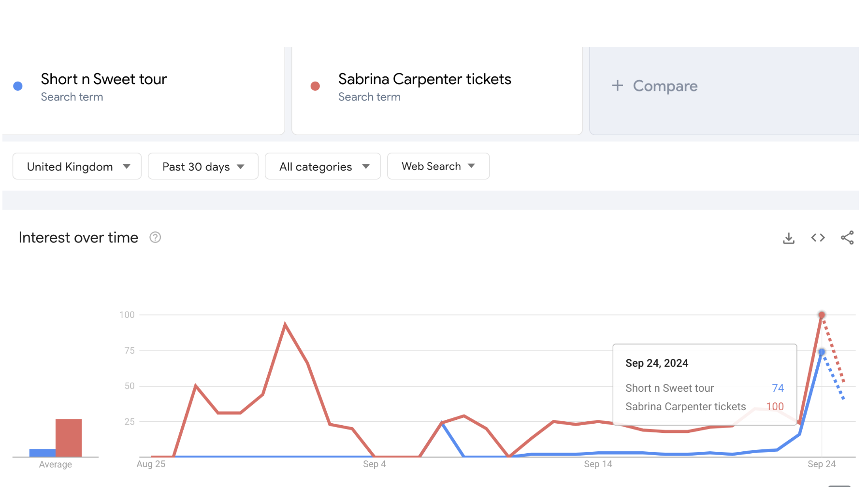Click the blue dot for Short n Sweet tour
This screenshot has height=487, width=868.
click(18, 86)
